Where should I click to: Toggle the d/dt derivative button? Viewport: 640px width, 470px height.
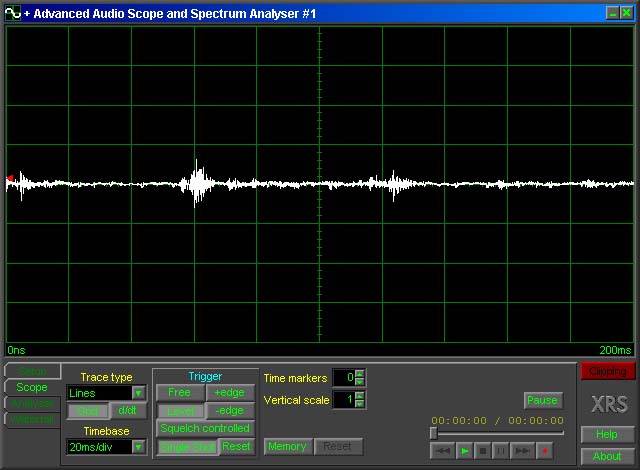128,410
